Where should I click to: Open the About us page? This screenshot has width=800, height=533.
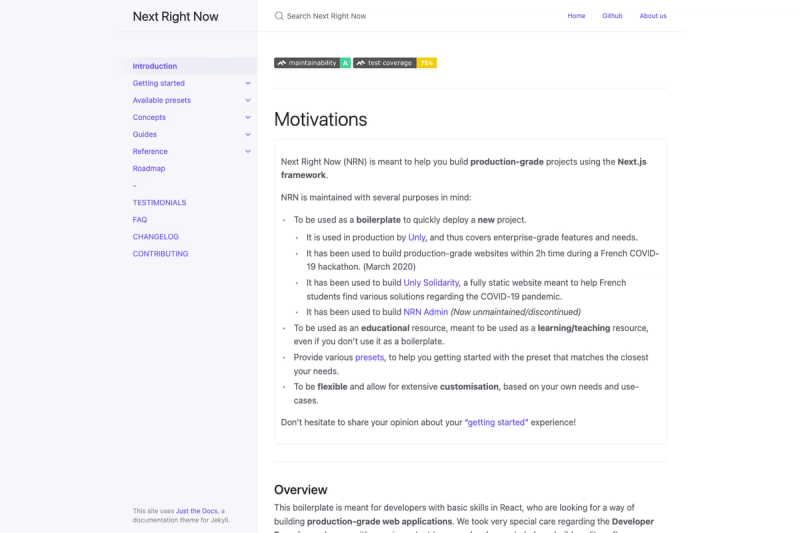click(x=653, y=16)
